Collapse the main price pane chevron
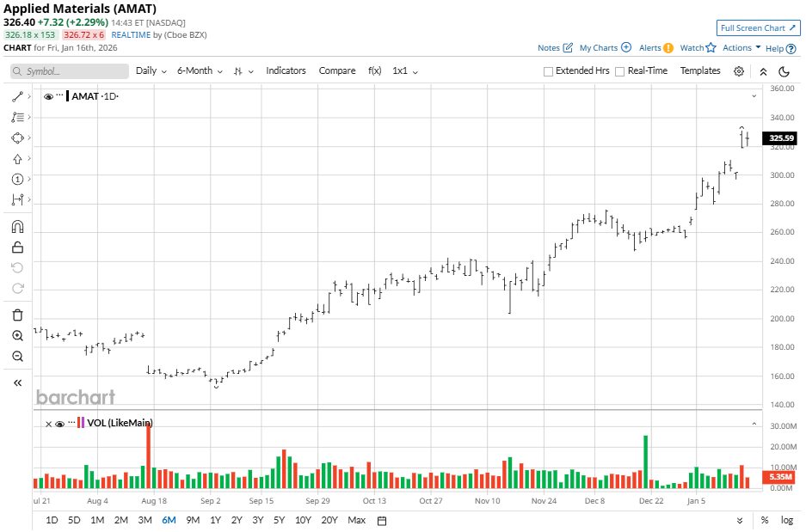Image resolution: width=806 pixels, height=532 pixels. 754,96
